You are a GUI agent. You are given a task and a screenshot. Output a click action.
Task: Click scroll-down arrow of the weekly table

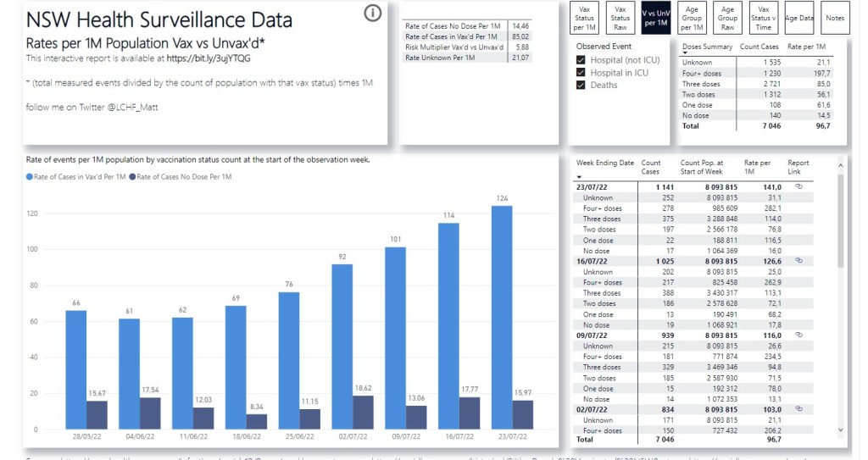click(x=840, y=430)
